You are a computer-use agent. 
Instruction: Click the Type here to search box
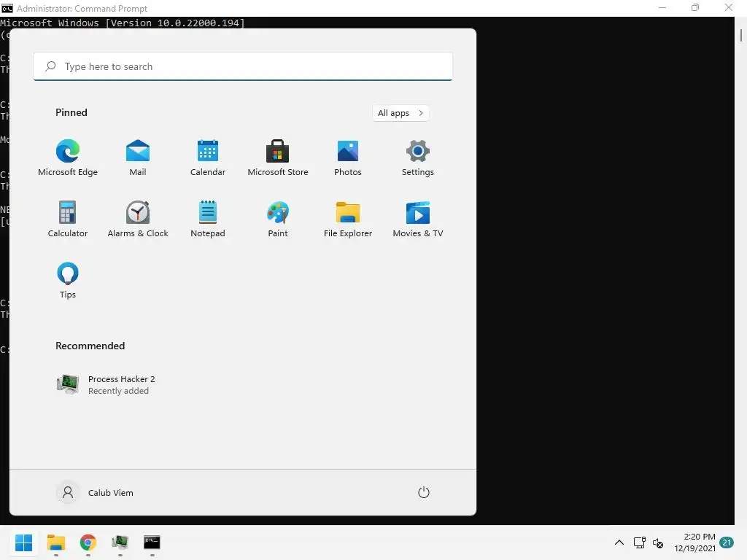click(242, 66)
